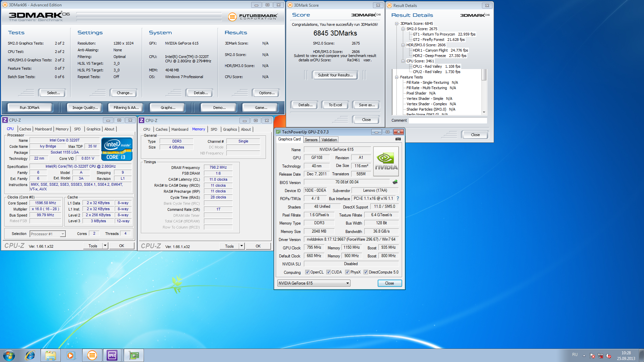Click Select... under Tests
This screenshot has width=644, height=362.
53,93
